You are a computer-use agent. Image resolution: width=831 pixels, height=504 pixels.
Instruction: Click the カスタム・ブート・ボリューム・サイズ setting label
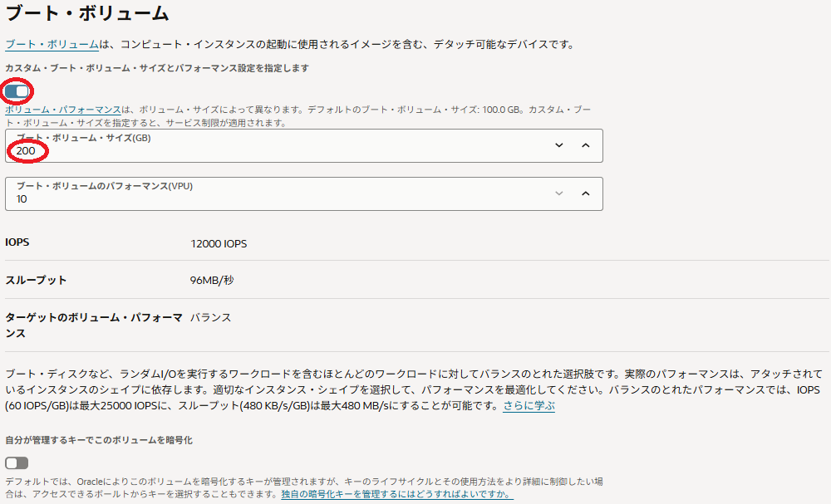point(157,68)
